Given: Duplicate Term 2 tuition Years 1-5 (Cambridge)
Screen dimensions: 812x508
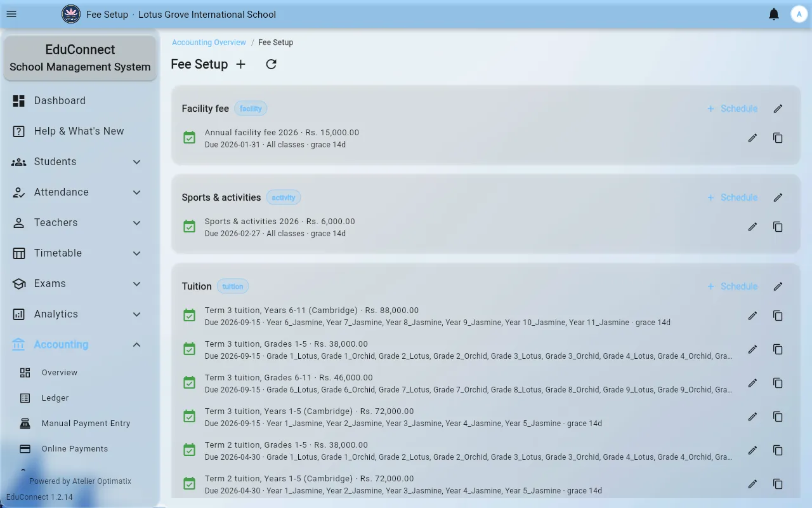Looking at the screenshot, I should (x=778, y=484).
